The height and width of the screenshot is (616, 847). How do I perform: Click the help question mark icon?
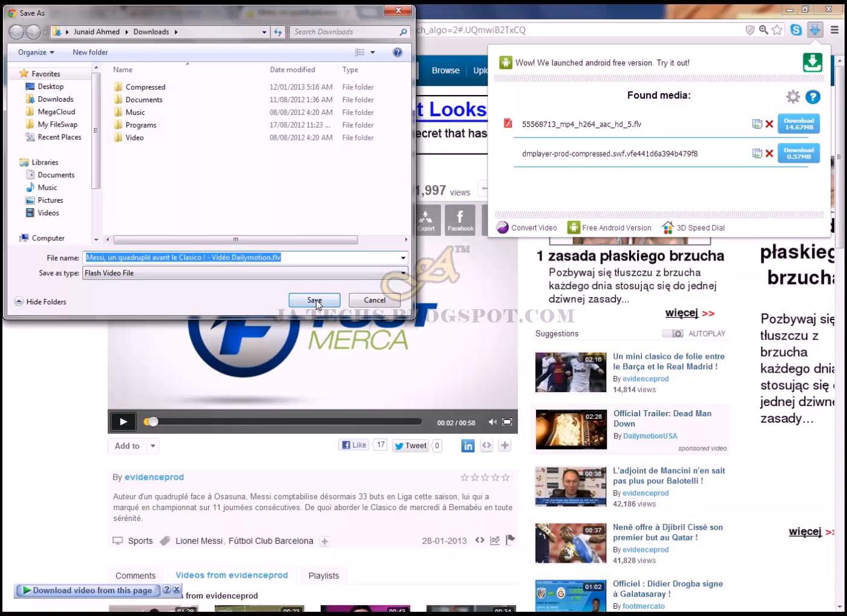[x=813, y=97]
